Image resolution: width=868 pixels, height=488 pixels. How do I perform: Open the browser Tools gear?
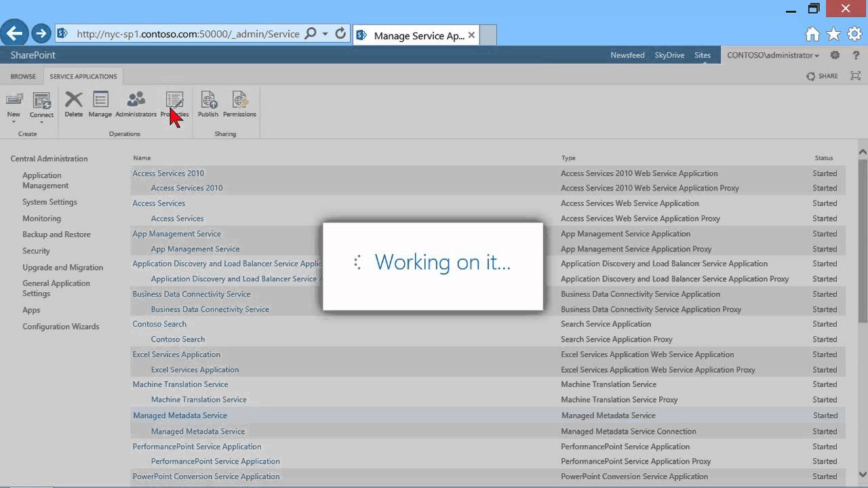pyautogui.click(x=854, y=34)
